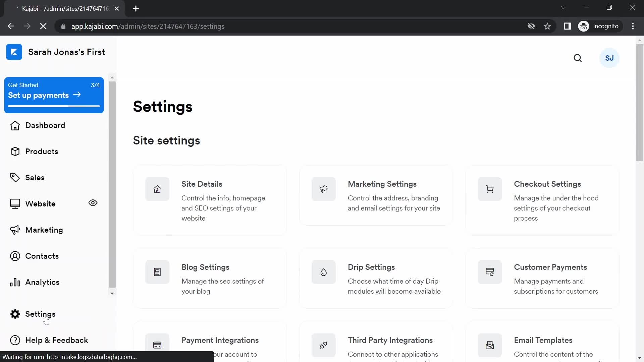Click the Get Started progress bar
644x362 pixels.
click(x=54, y=106)
